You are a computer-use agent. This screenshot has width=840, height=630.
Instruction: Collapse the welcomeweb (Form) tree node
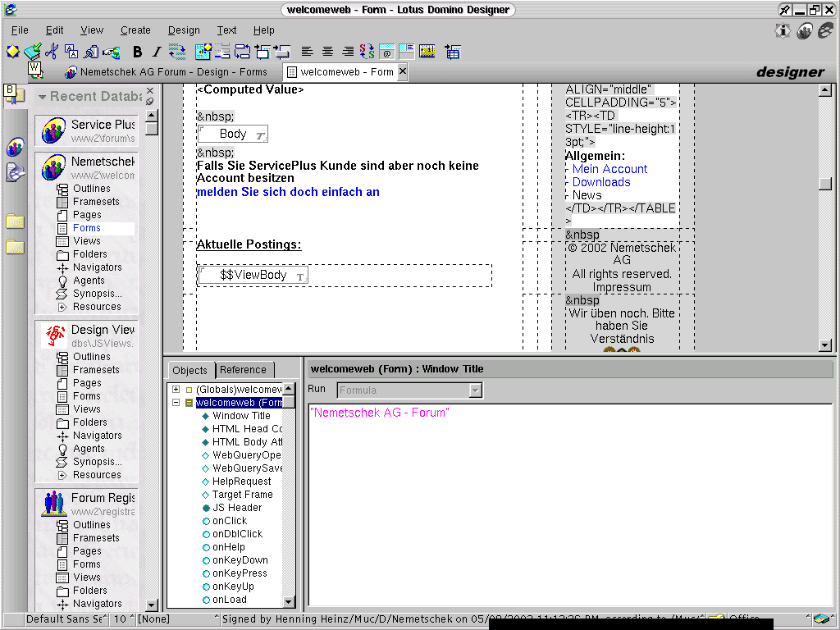[x=176, y=402]
